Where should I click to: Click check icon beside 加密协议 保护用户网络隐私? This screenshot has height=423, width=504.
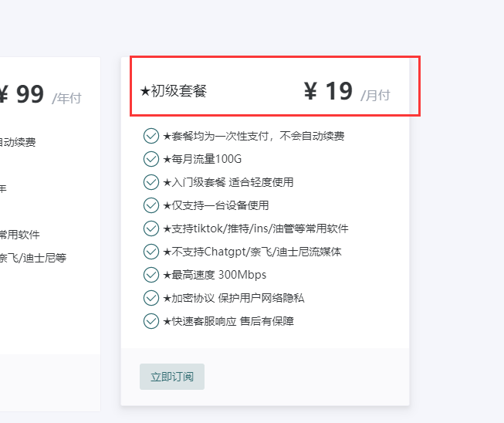click(151, 298)
